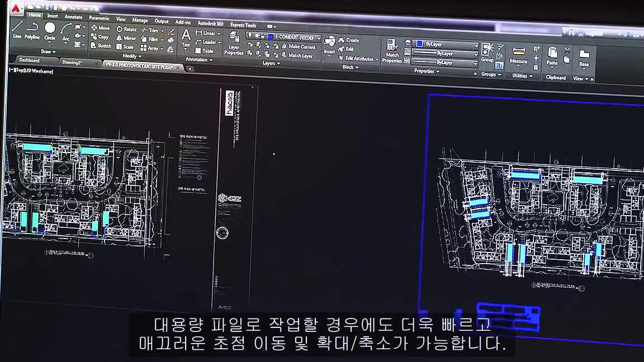Click the Explode tool icon
This screenshot has height=362, width=644.
point(171,41)
